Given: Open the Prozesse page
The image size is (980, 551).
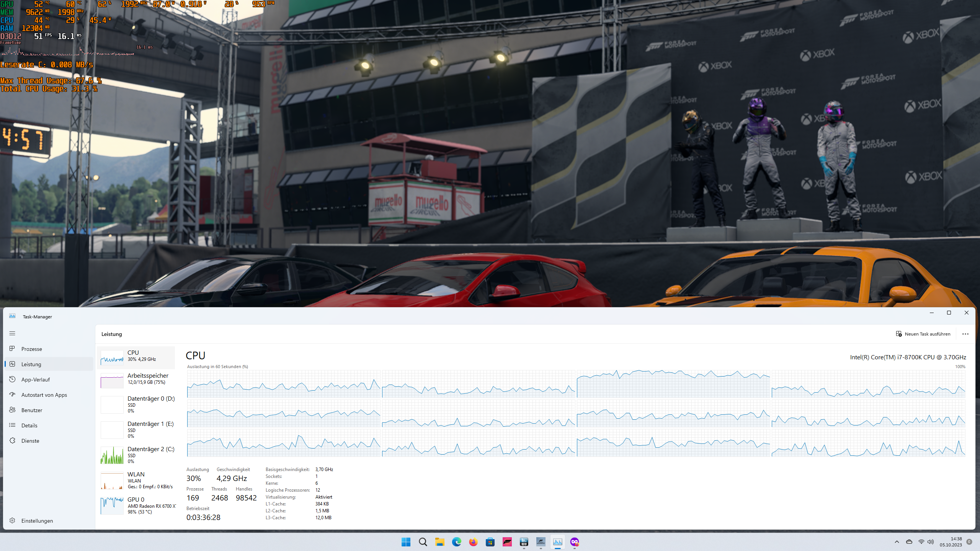Looking at the screenshot, I should [x=31, y=349].
